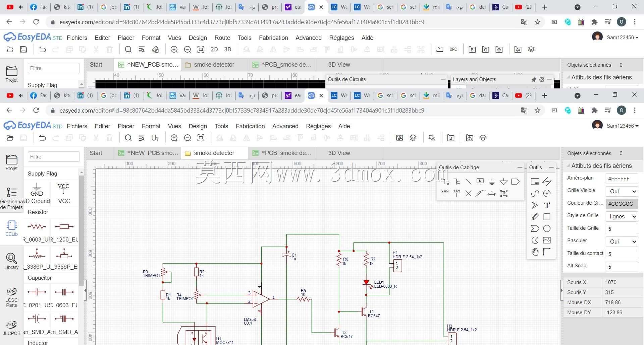Screen dimensions: 644x345
Task: Open the JLCPCB sidebar link
Action: [11, 328]
